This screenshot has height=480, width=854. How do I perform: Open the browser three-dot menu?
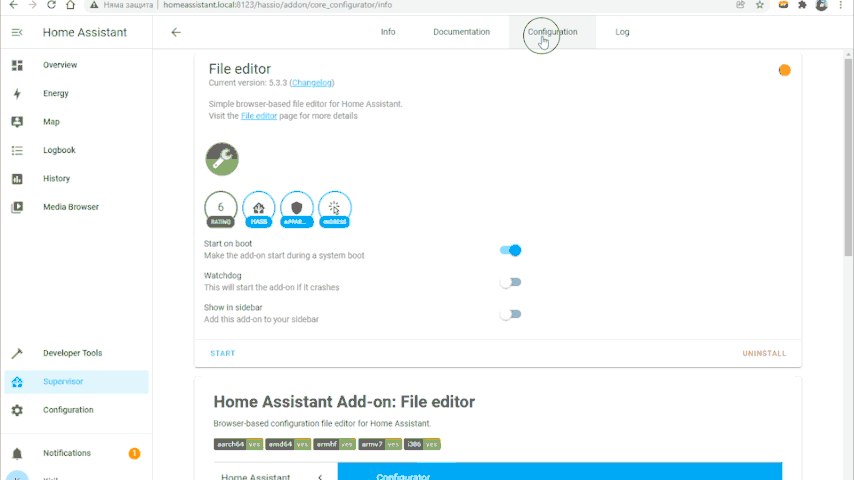point(840,5)
